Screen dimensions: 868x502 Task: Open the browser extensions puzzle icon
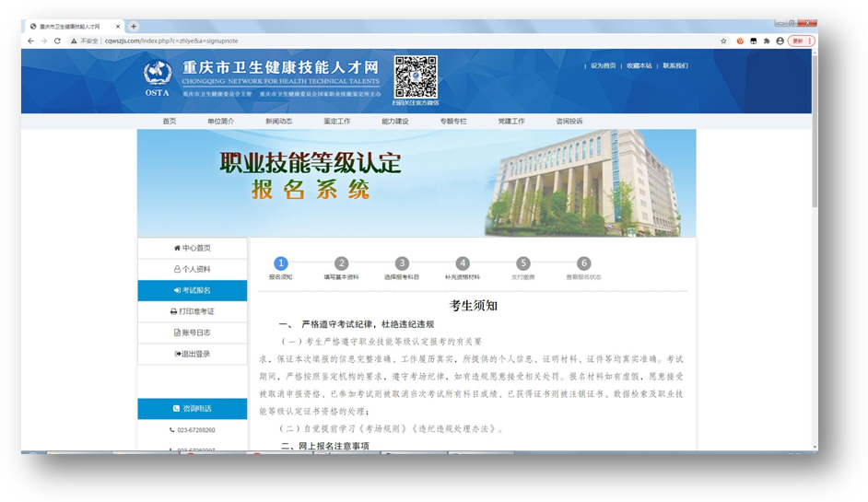click(x=767, y=41)
